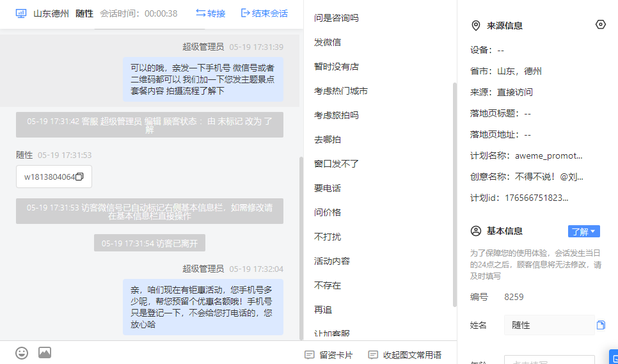Viewport: 618px width, 364px height.
Task: Copy name via icon beside 随性 field
Action: pyautogui.click(x=601, y=325)
